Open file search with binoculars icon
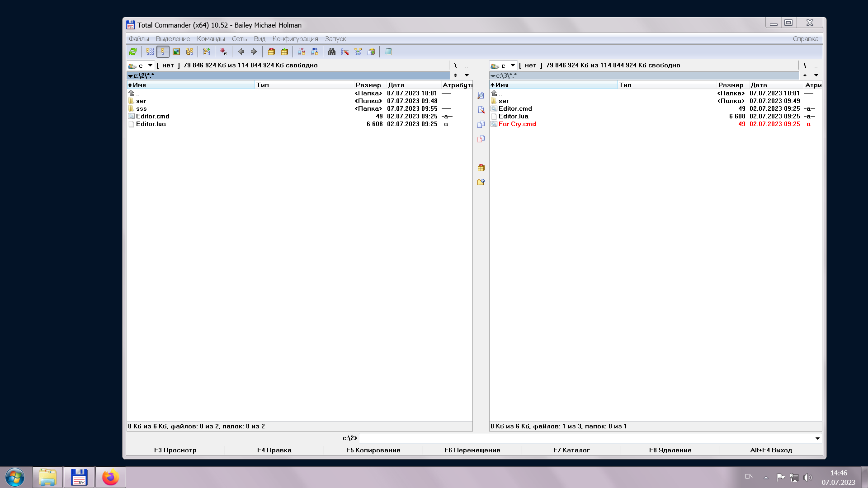 pos(332,52)
